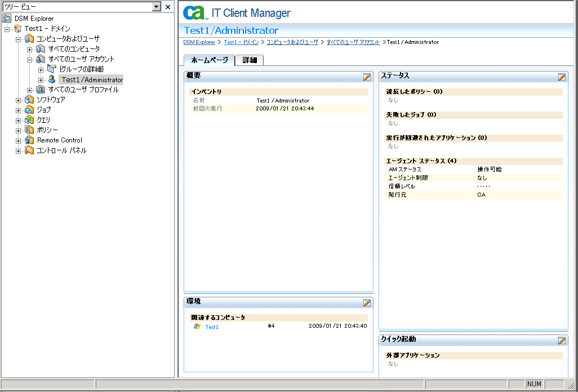This screenshot has width=578, height=392.
Task: Select the DSM Explorer root icon in the tree
Action: pyautogui.click(x=6, y=18)
